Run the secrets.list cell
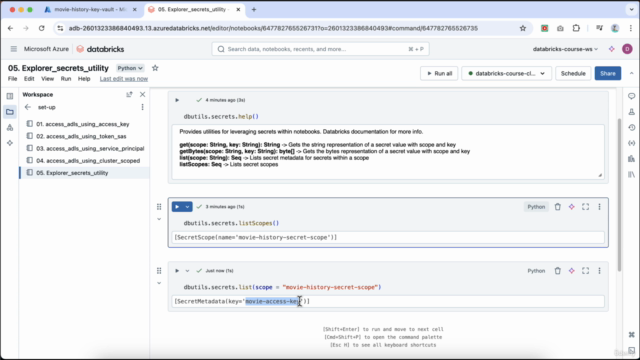 pyautogui.click(x=177, y=271)
